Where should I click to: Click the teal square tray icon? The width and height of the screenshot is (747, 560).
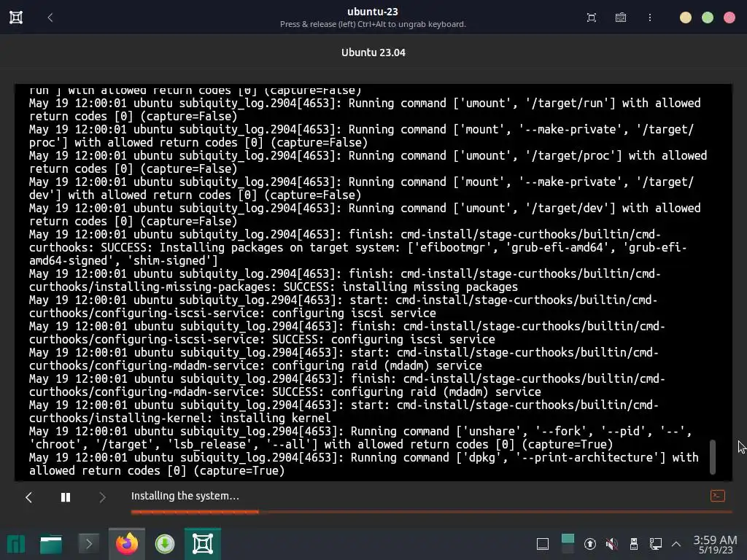(x=568, y=544)
